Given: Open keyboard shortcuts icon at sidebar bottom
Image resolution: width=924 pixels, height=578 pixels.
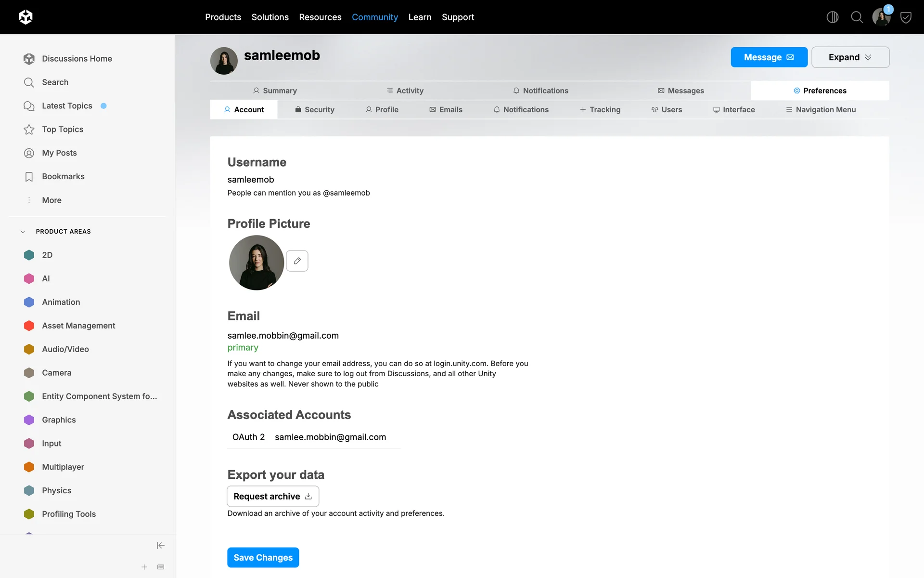Looking at the screenshot, I should click(161, 567).
